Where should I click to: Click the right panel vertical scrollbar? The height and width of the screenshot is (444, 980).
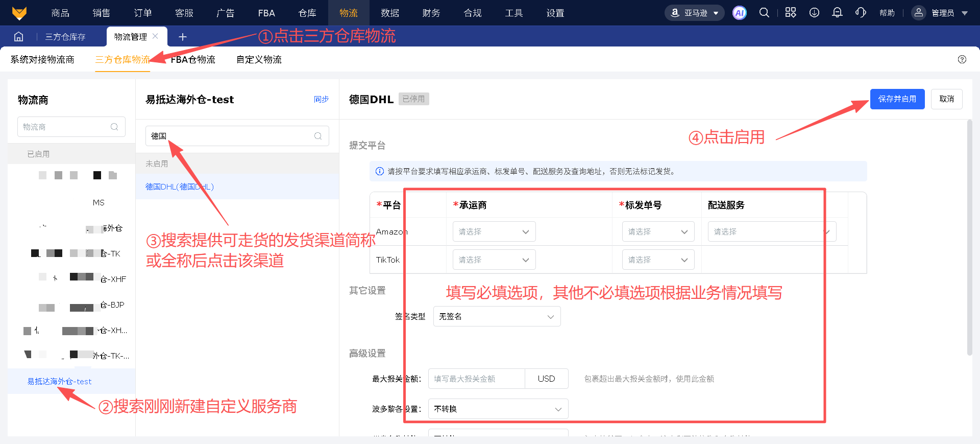coord(969,238)
